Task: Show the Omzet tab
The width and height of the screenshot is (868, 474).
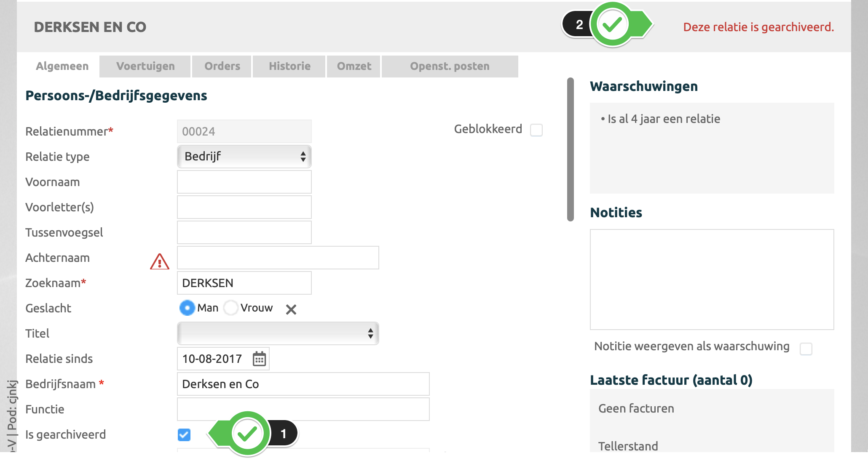Action: 354,67
